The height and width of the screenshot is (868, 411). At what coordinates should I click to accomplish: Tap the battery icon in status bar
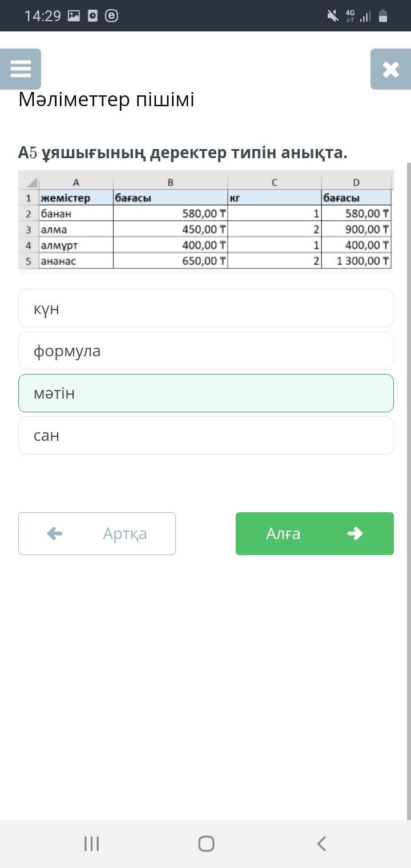coord(383,16)
